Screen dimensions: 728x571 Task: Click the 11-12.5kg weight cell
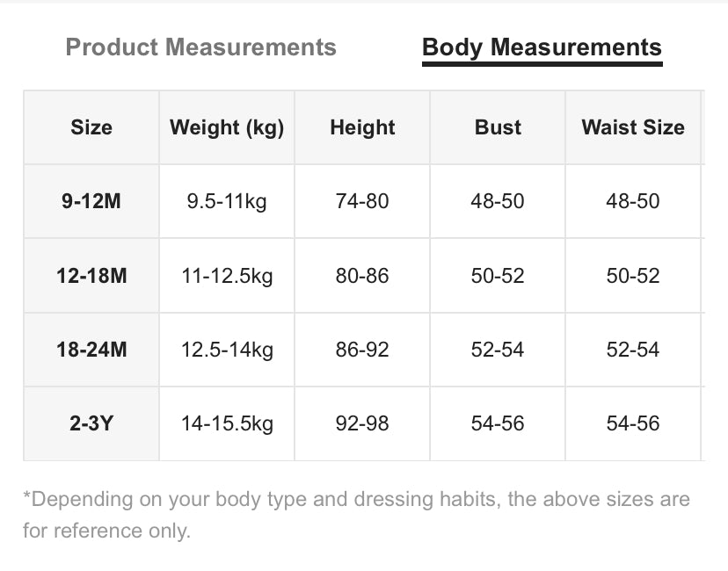(x=227, y=276)
